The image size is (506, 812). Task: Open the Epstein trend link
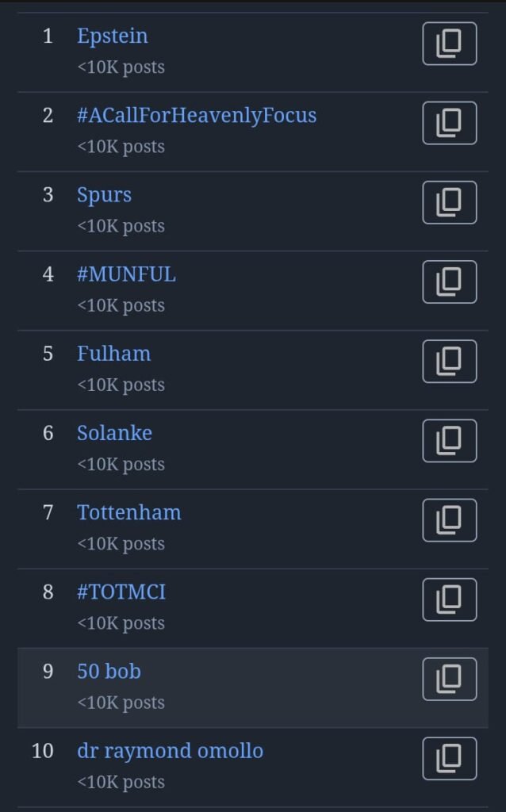click(x=112, y=36)
